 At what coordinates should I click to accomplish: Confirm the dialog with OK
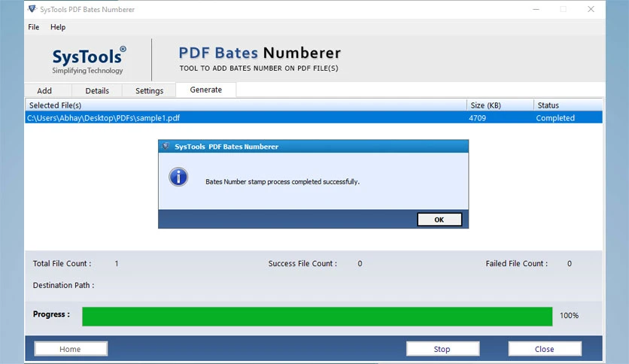439,220
